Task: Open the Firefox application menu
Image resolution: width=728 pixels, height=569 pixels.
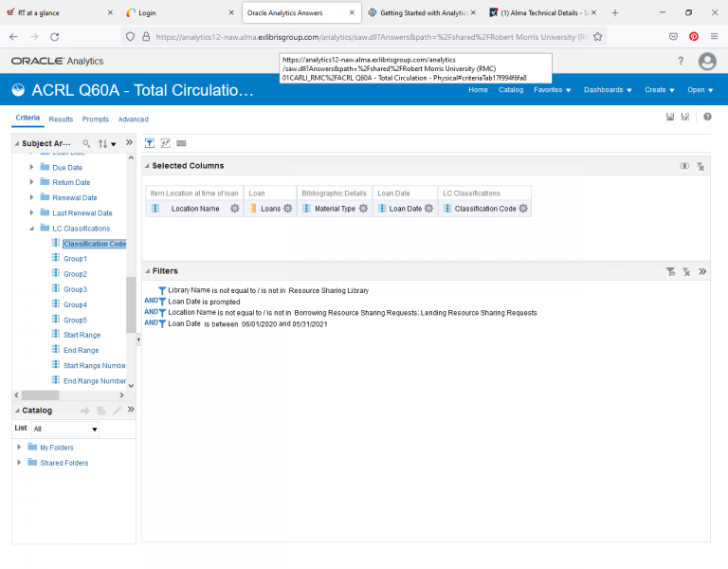Action: point(714,36)
